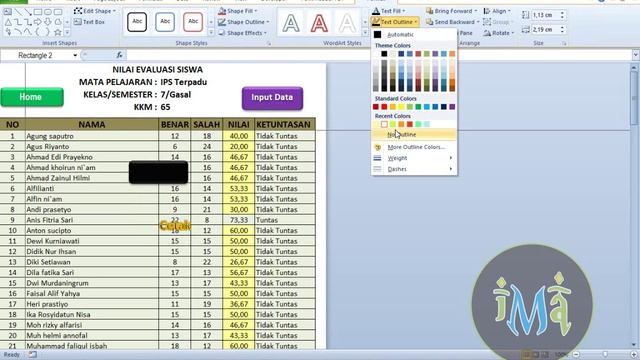The width and height of the screenshot is (640, 360).
Task: Expand the shapes gallery More arrow
Action: 67,32
